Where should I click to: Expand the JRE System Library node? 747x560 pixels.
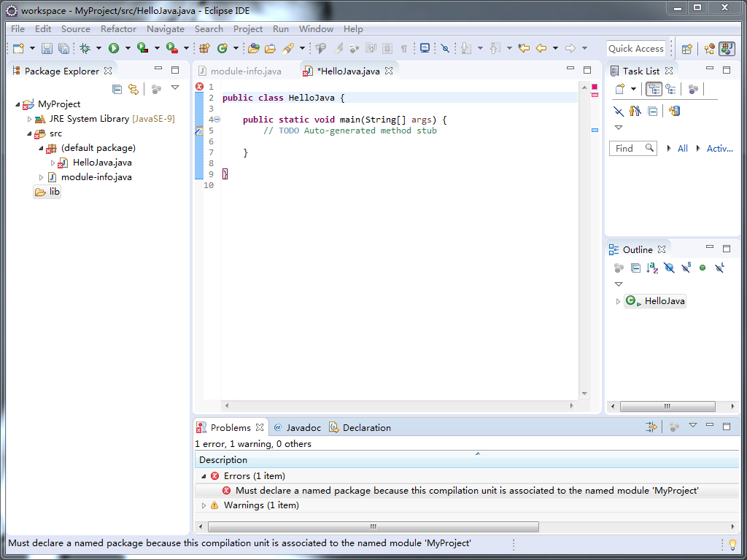coord(29,119)
